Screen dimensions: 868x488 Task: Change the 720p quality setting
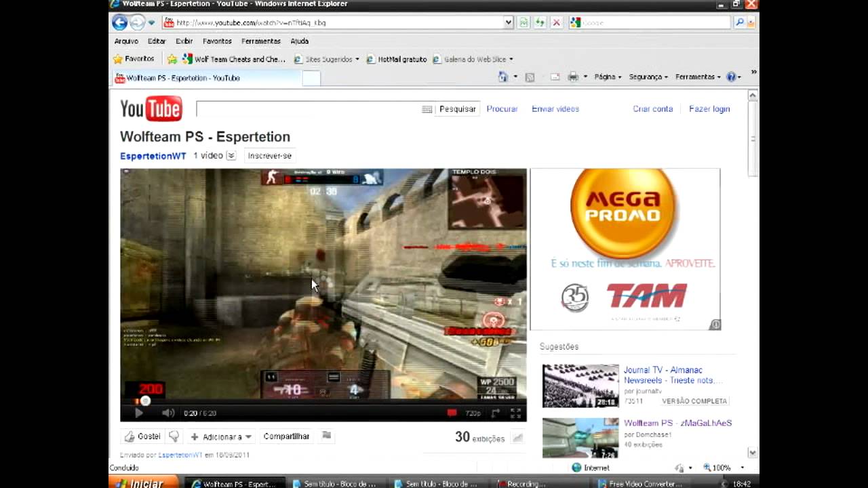(x=473, y=413)
